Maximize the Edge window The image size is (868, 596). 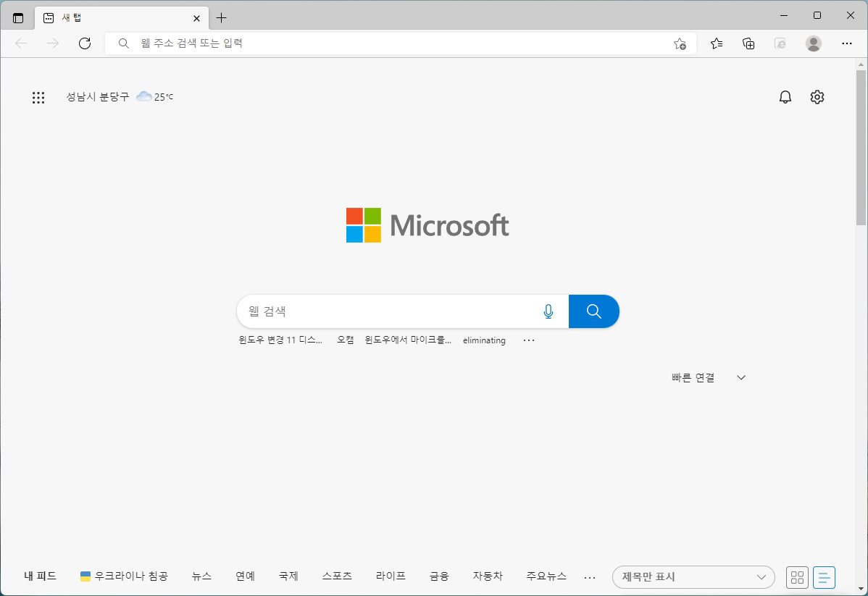click(817, 15)
